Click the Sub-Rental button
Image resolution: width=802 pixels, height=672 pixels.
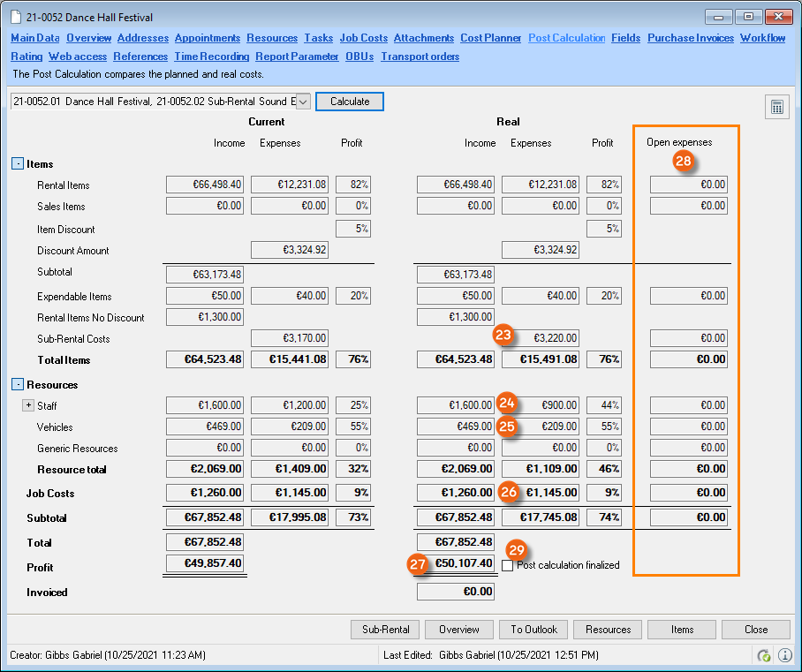tap(386, 630)
